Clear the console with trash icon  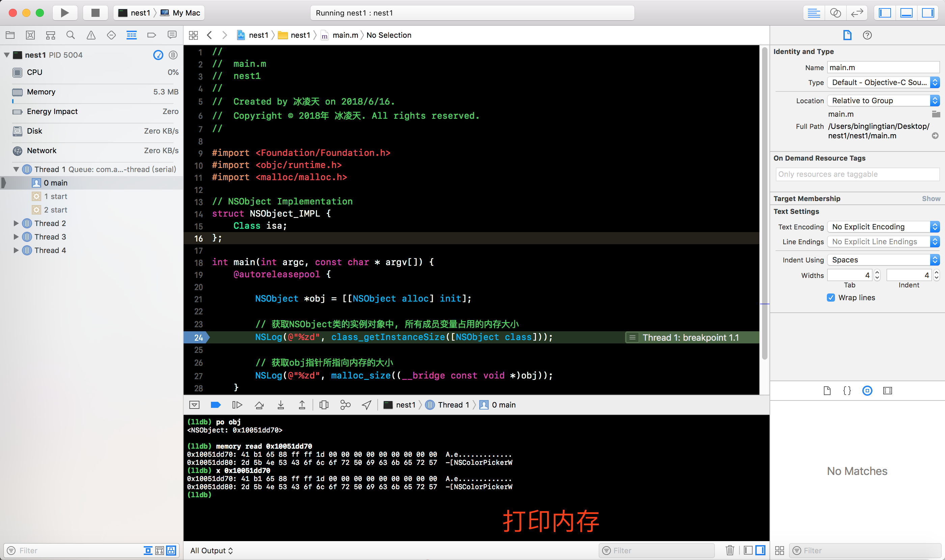click(729, 550)
